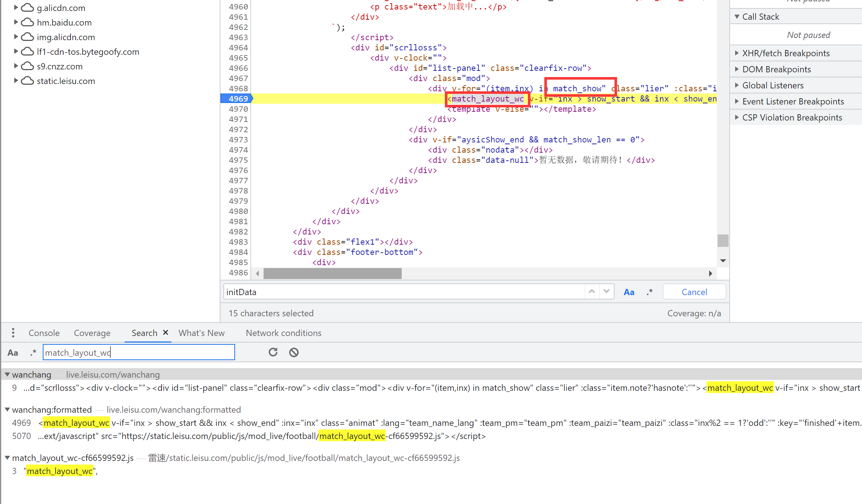Expand the img.alicdn.com domain node
Screen dimensions: 862x504
pyautogui.click(x=16, y=37)
